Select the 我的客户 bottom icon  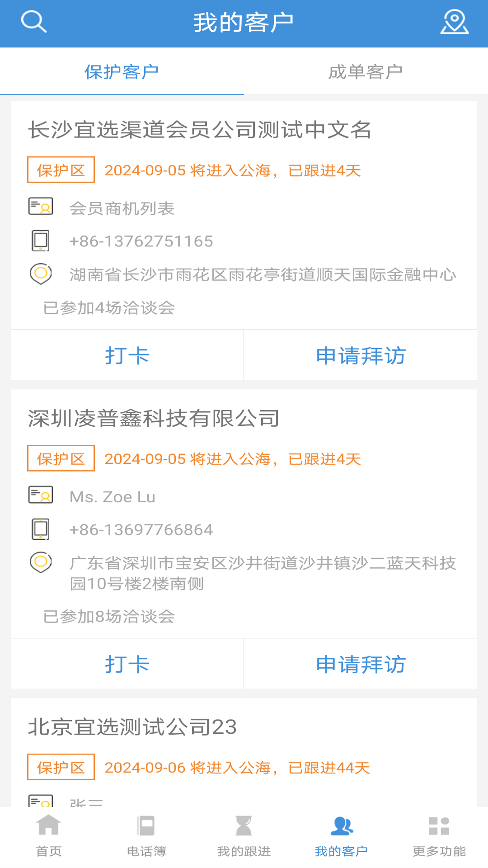point(342,826)
